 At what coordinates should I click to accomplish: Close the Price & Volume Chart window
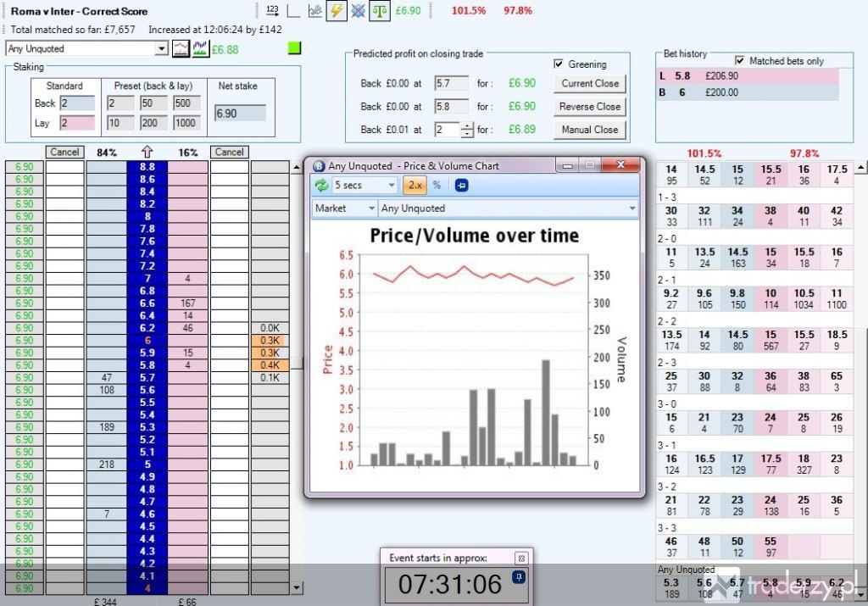(x=620, y=165)
